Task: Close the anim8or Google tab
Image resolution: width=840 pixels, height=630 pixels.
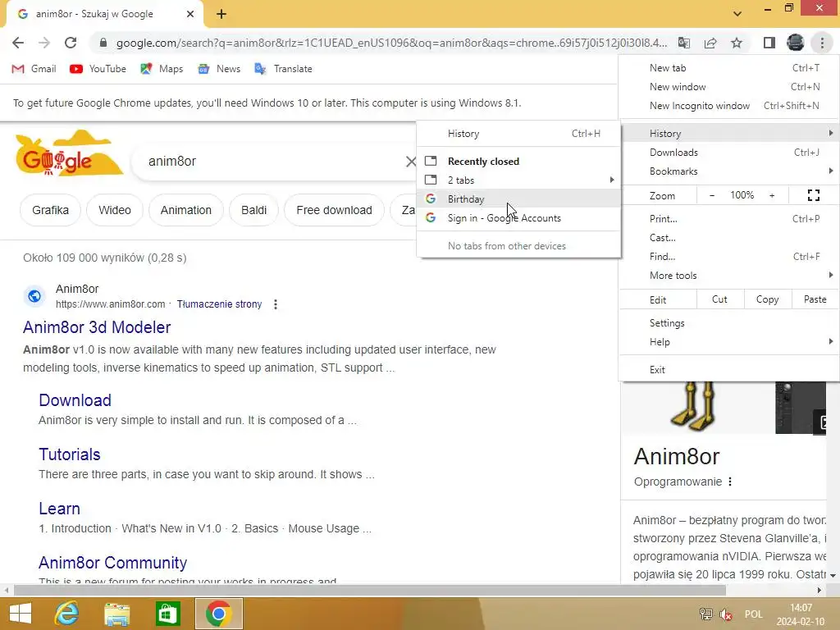Action: 190,14
